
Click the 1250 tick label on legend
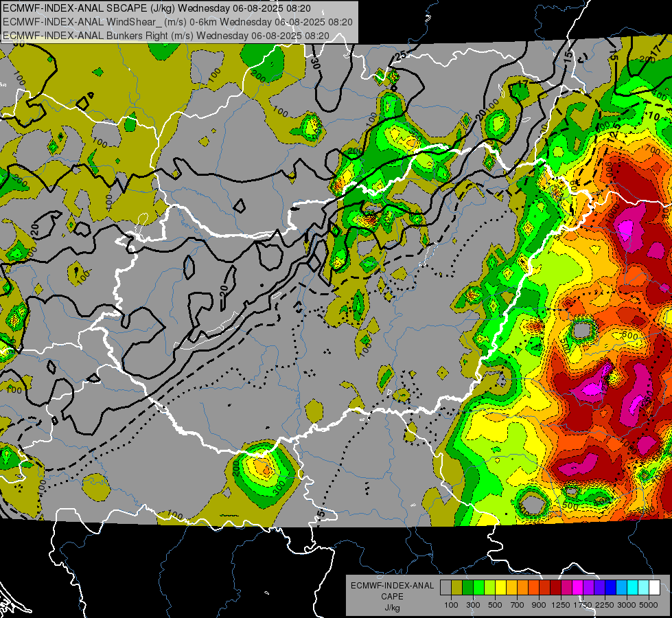coord(561,605)
